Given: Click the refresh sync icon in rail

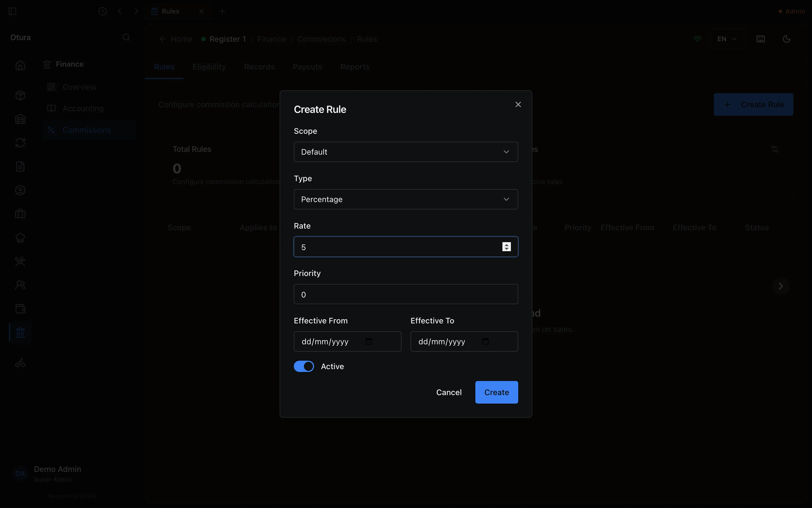Looking at the screenshot, I should (x=20, y=143).
